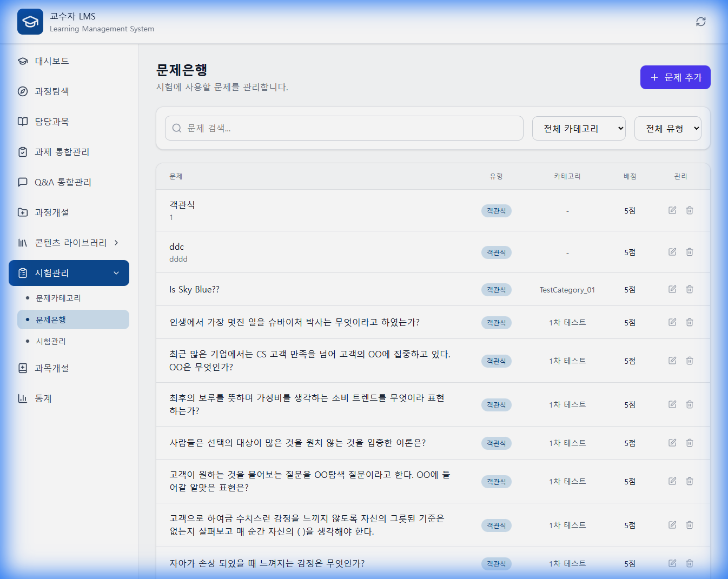The height and width of the screenshot is (579, 728).
Task: Click the edit pencil icon on the first 객관식 question
Action: click(672, 210)
